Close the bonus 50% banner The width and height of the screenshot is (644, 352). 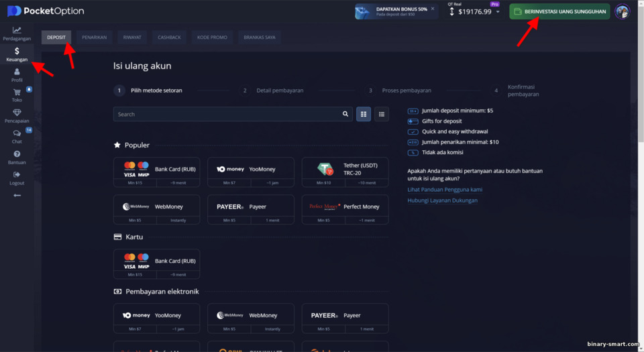(x=433, y=9)
